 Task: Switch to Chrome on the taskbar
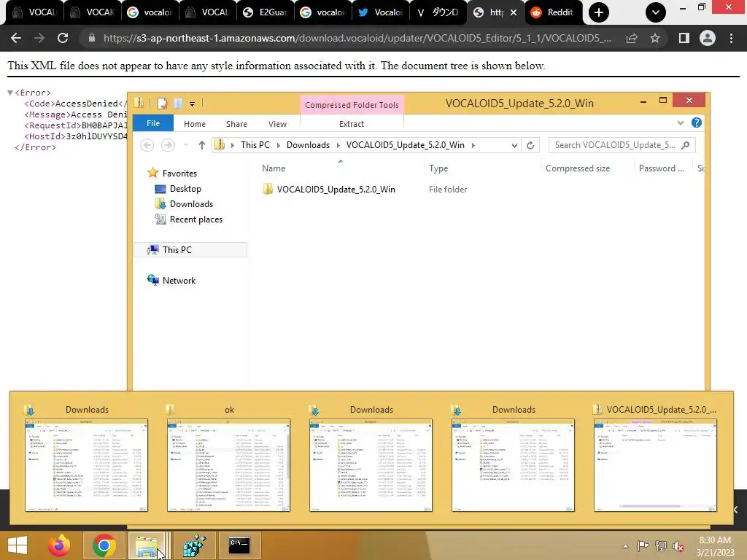click(104, 545)
